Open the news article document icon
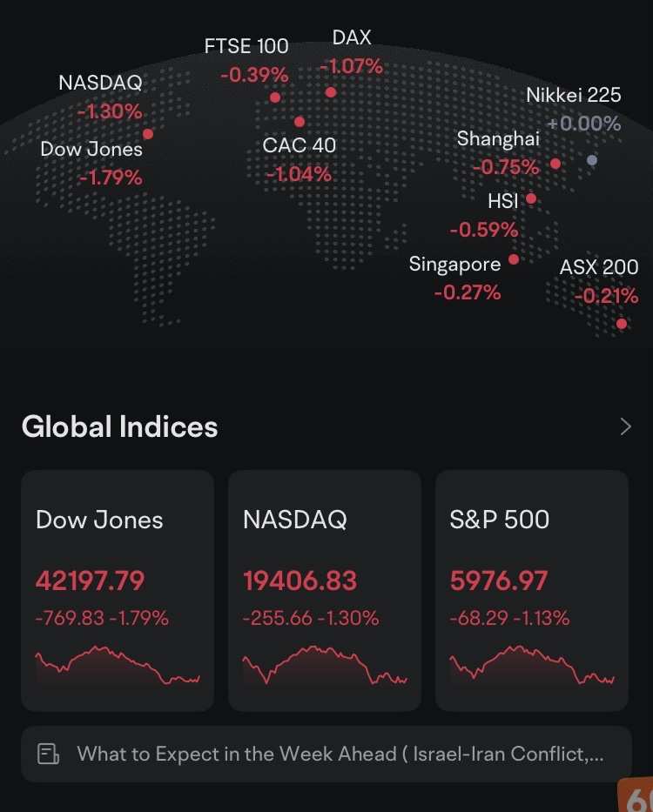 click(48, 754)
